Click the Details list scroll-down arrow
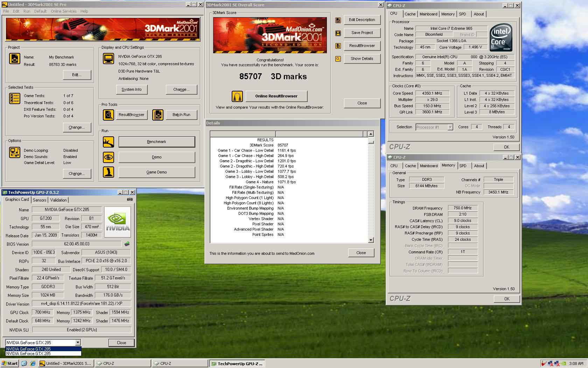 tap(371, 240)
